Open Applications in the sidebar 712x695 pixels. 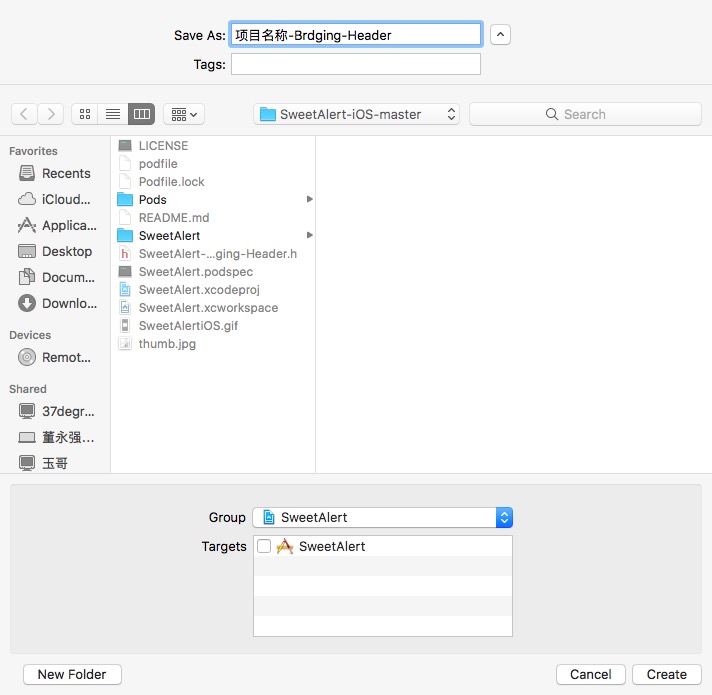57,225
